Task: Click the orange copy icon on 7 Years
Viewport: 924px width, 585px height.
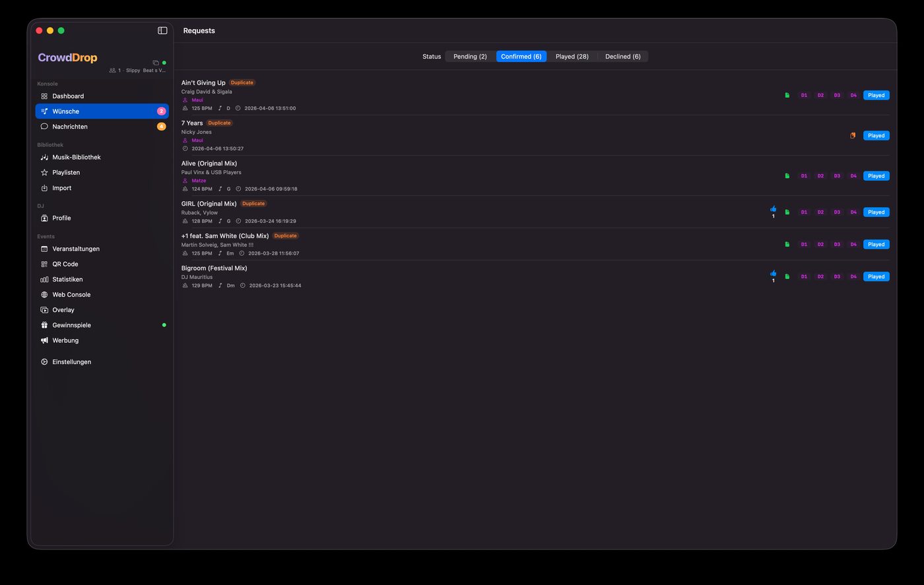Action: tap(853, 135)
